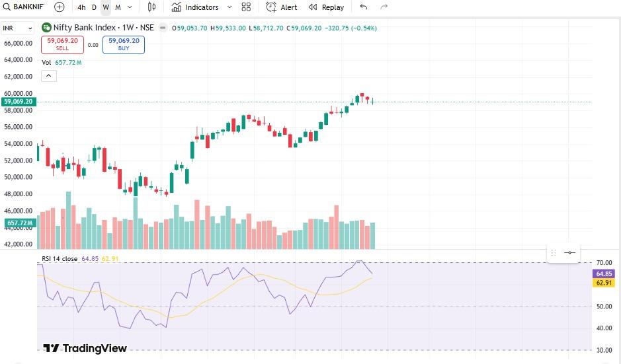The image size is (621, 364).
Task: Click the grey market status icon beside NSE
Action: (x=163, y=28)
